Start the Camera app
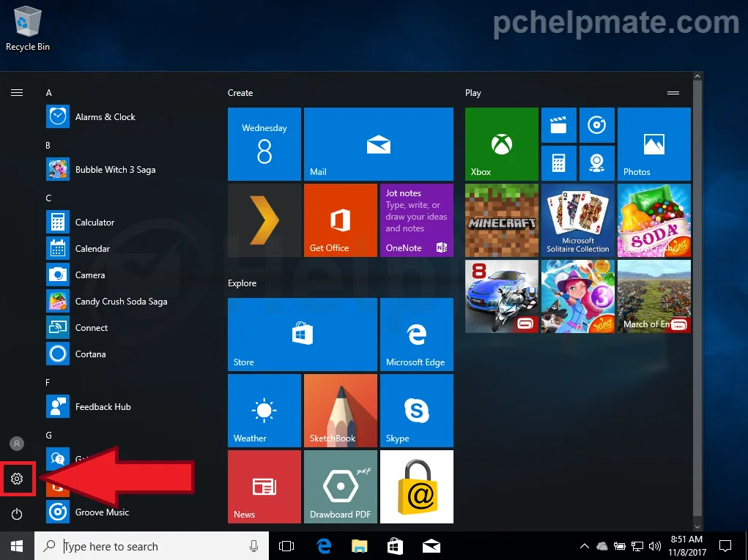 point(75,275)
